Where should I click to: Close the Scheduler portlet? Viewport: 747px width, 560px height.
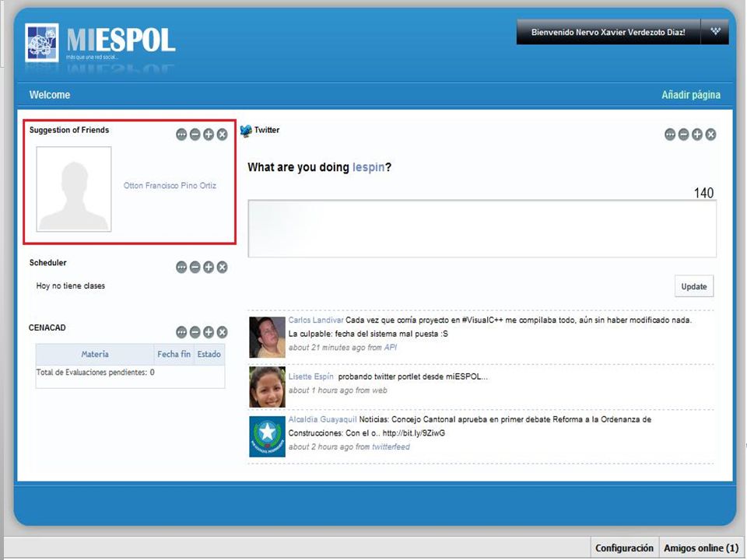tap(222, 267)
